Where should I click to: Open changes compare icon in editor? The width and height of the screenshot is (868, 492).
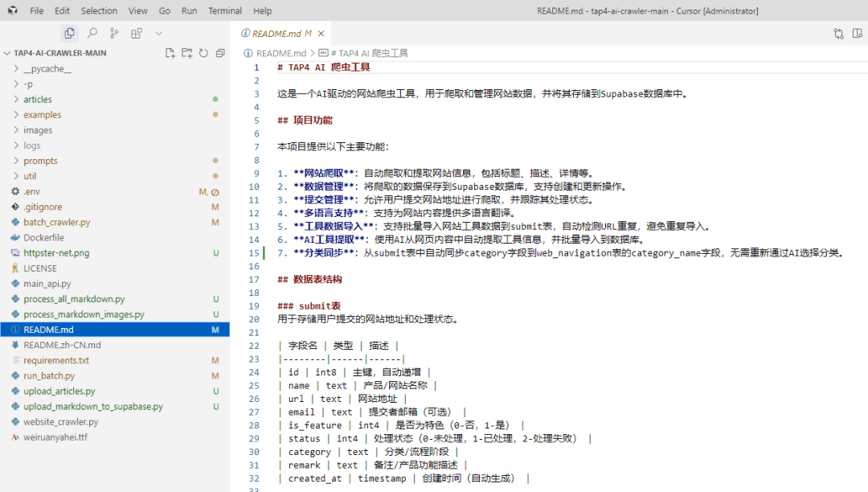point(838,34)
